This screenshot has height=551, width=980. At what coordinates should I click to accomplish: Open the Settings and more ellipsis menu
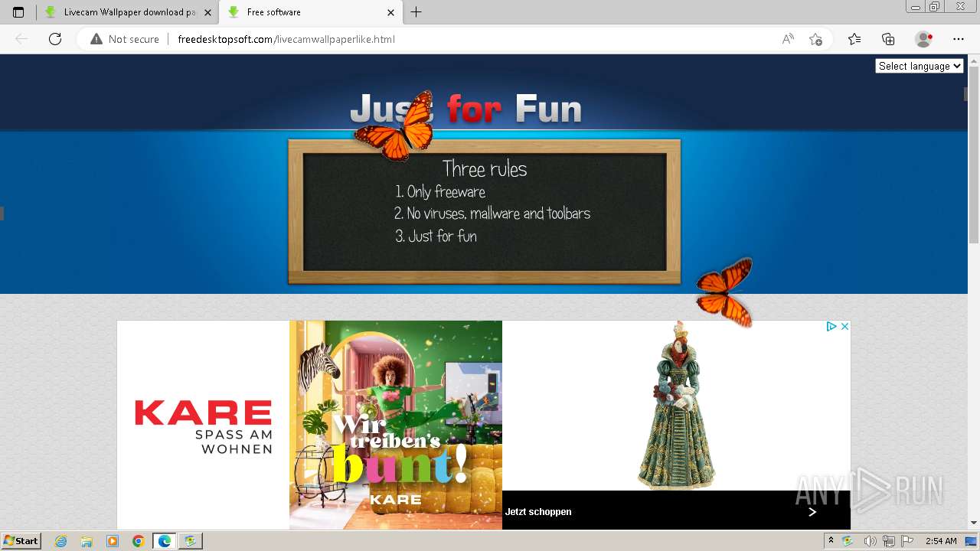[x=959, y=39]
